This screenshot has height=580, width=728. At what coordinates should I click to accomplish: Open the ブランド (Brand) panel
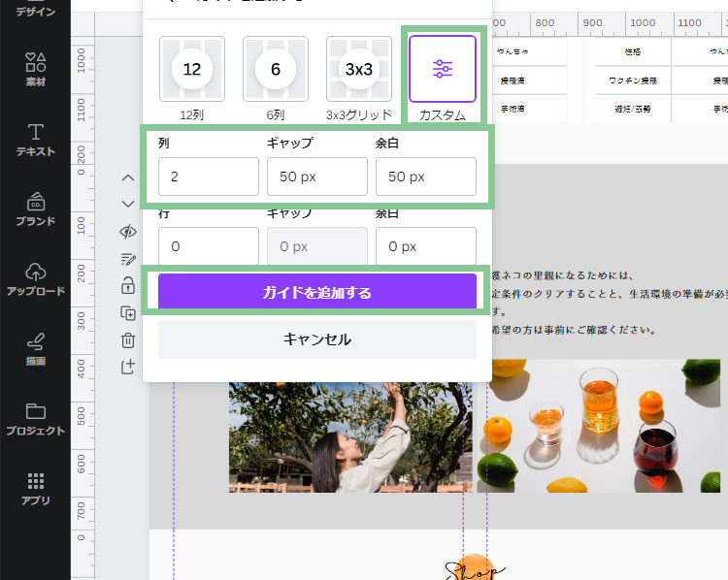click(35, 209)
